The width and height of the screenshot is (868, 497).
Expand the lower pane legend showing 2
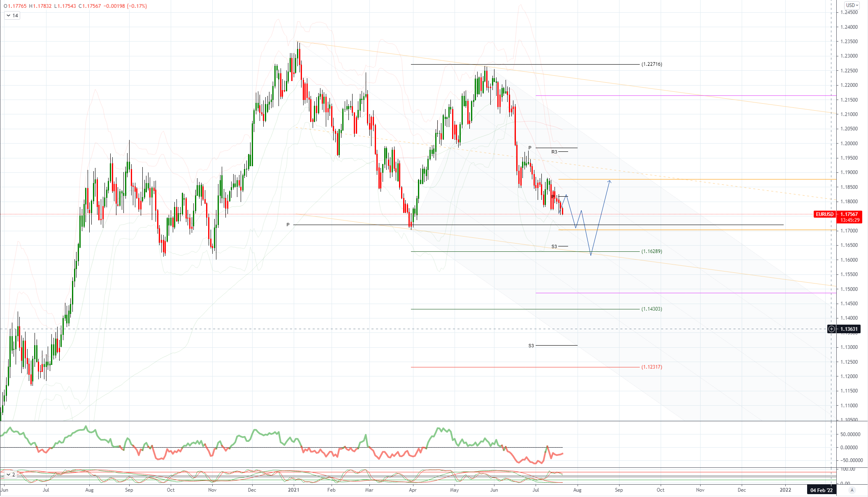(x=11, y=474)
